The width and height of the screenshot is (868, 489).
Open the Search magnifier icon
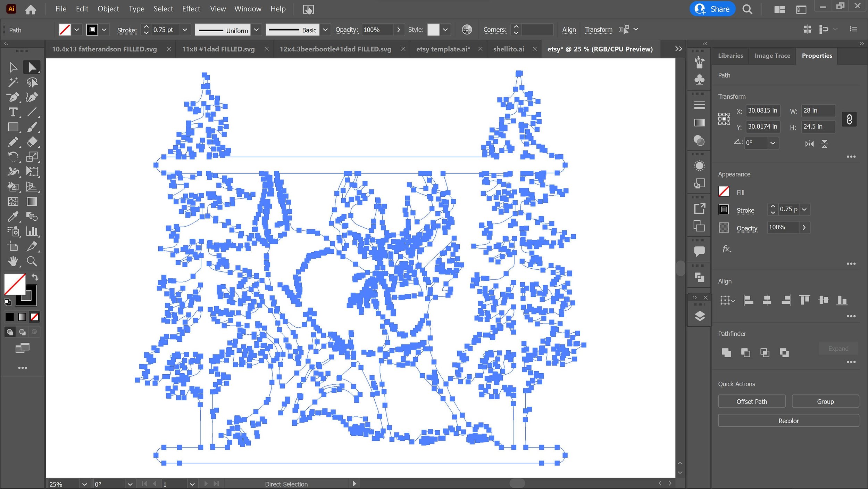point(747,9)
